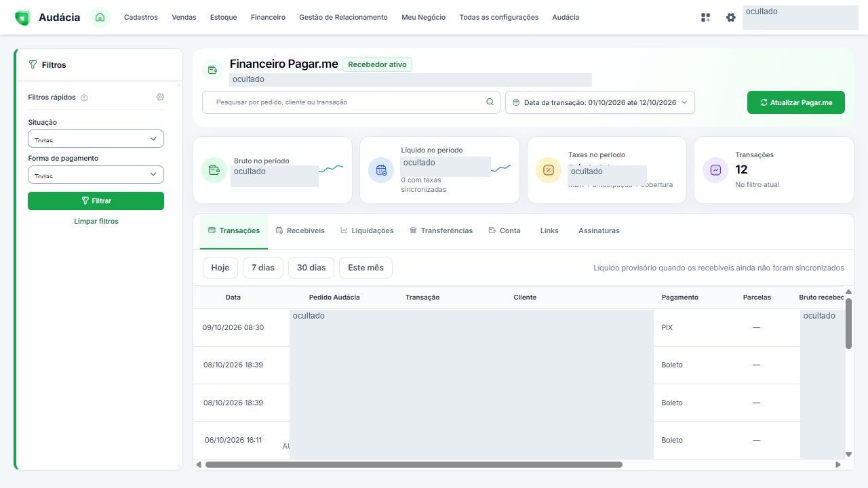Select the Este mês period button
This screenshot has height=488, width=868.
pyautogui.click(x=366, y=268)
